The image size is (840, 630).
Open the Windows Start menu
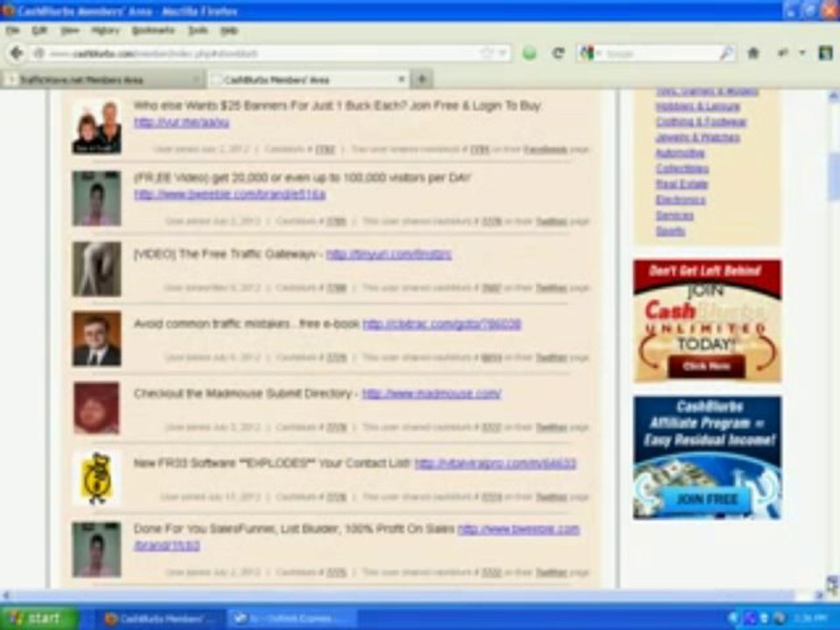click(x=38, y=619)
